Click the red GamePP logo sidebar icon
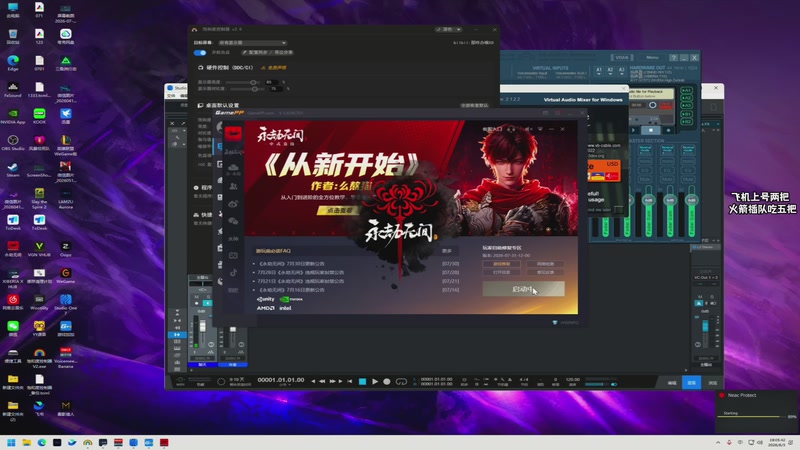The width and height of the screenshot is (800, 450). (233, 133)
